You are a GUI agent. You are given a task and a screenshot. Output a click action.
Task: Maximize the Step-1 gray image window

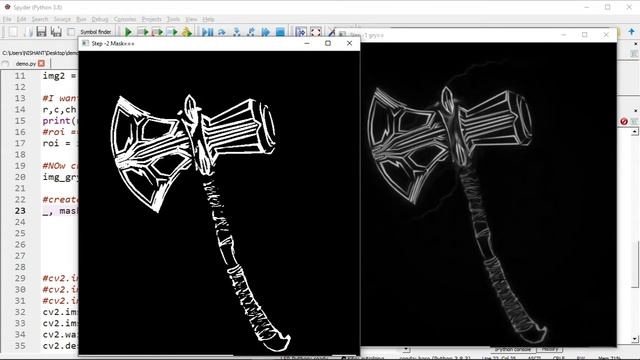coord(584,35)
